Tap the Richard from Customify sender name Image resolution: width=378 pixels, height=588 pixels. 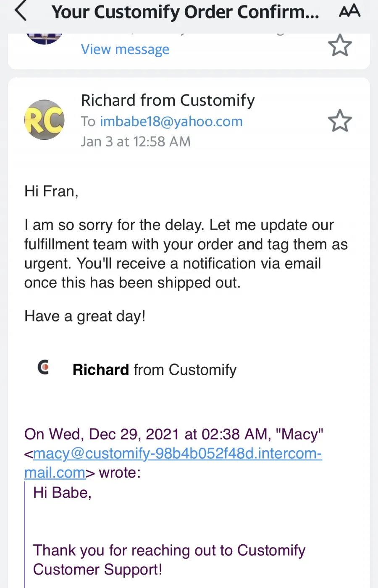(168, 100)
